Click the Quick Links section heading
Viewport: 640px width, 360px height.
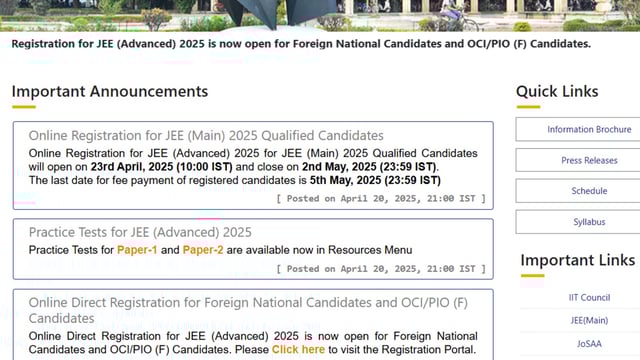pos(557,91)
